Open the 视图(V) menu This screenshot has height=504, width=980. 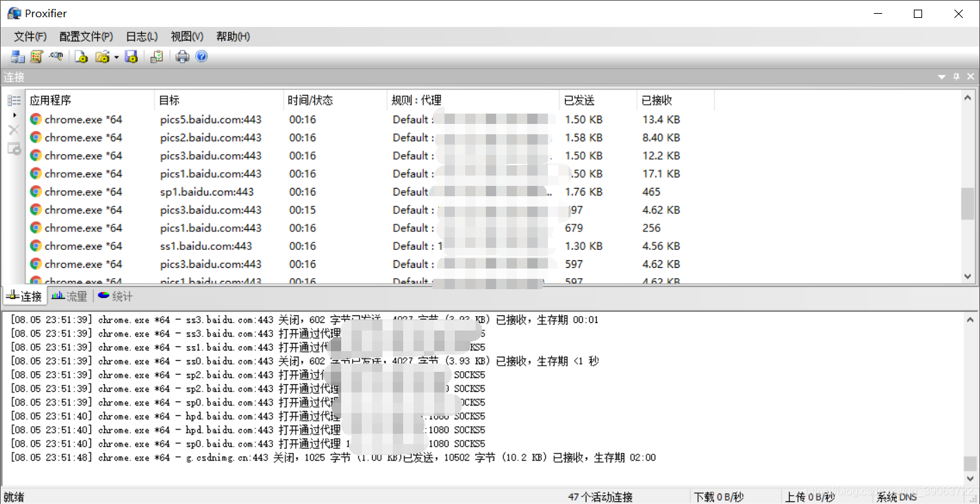click(187, 36)
